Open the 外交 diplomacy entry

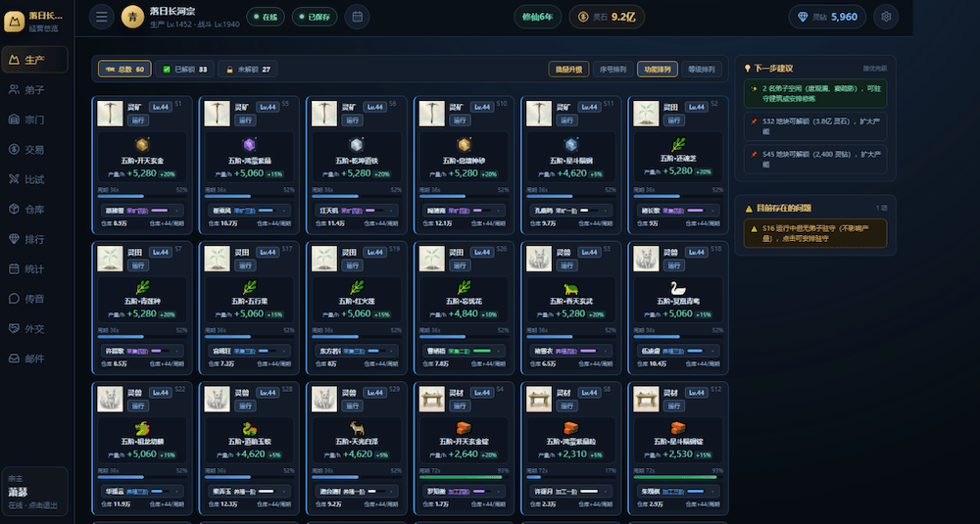[x=34, y=329]
